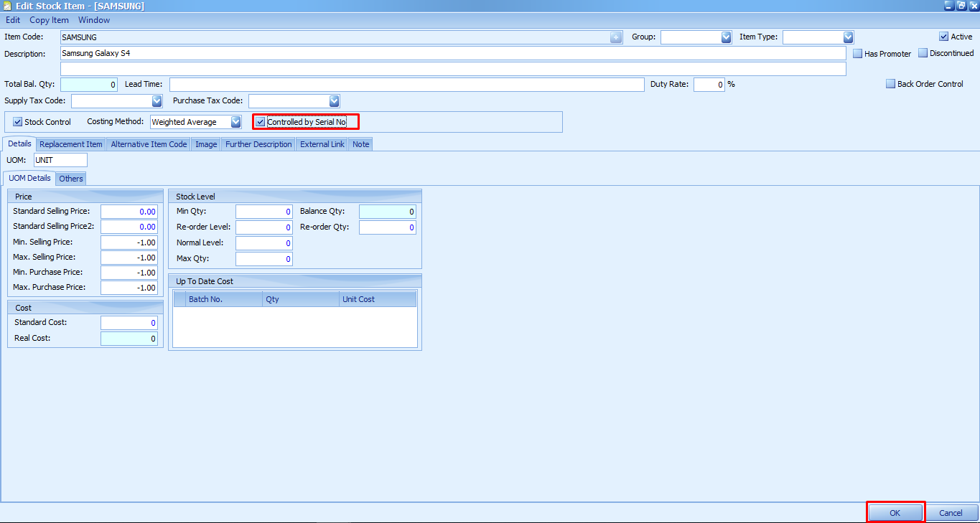The height and width of the screenshot is (523, 980).
Task: Click the Batch No. column header
Action: 224,299
